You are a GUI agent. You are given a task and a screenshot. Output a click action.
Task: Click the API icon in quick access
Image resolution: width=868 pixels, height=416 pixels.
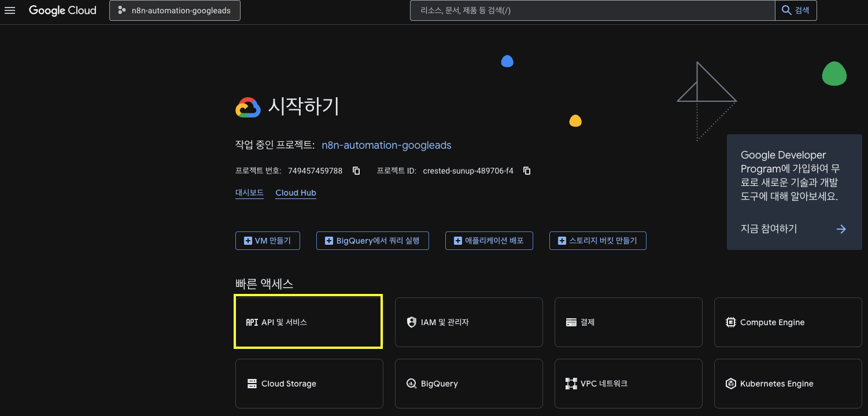click(252, 322)
